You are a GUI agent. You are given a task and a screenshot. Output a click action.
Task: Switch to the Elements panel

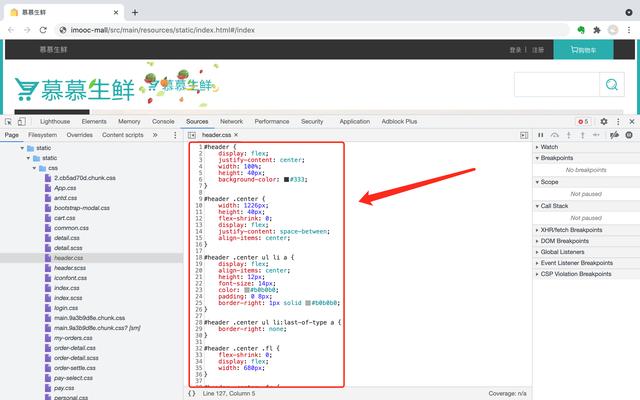tap(94, 122)
